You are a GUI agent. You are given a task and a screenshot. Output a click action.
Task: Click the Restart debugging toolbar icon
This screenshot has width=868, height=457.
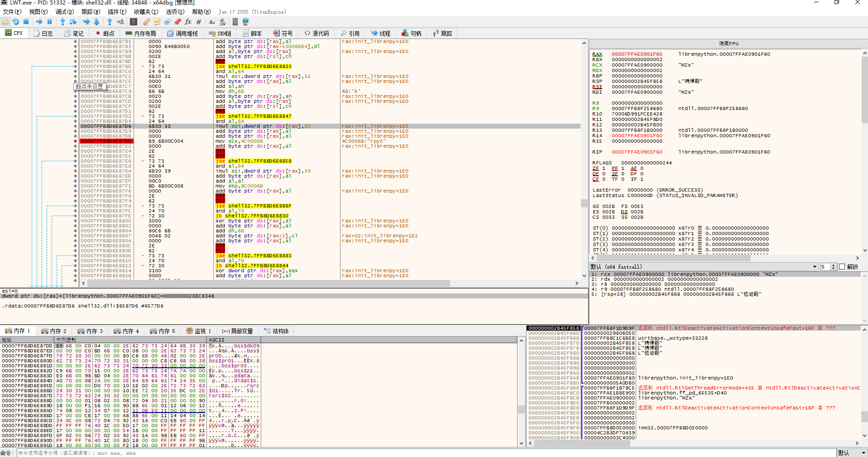point(16,22)
